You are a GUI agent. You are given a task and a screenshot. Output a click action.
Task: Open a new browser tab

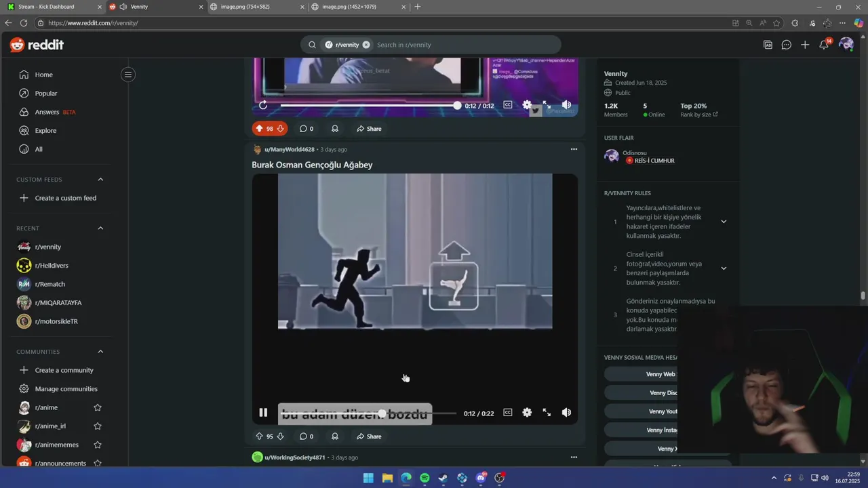pyautogui.click(x=417, y=7)
